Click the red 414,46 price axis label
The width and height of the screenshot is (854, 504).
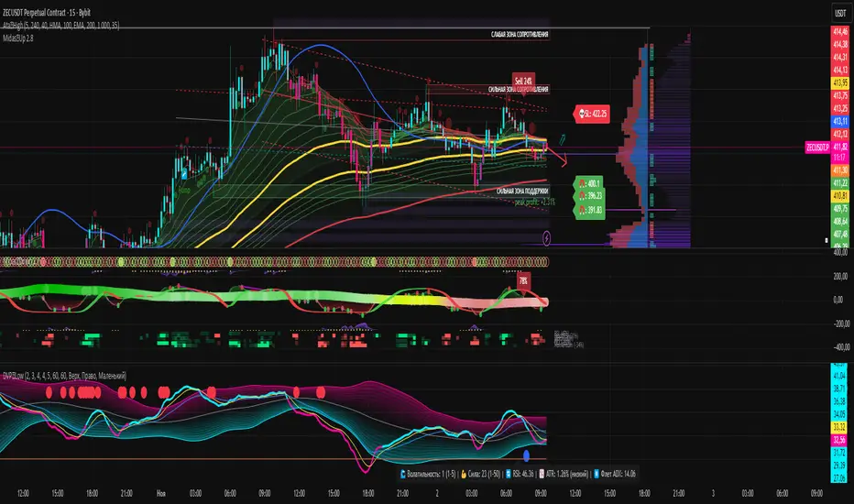(840, 31)
